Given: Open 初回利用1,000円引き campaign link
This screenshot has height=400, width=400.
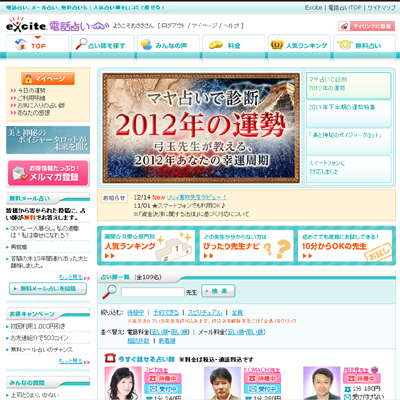Looking at the screenshot, I should [x=38, y=326].
